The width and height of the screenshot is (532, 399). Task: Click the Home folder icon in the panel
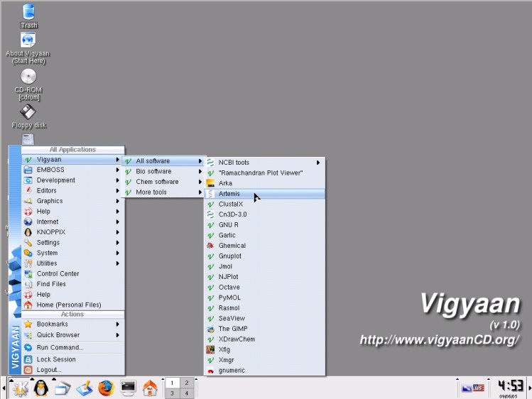coord(150,388)
